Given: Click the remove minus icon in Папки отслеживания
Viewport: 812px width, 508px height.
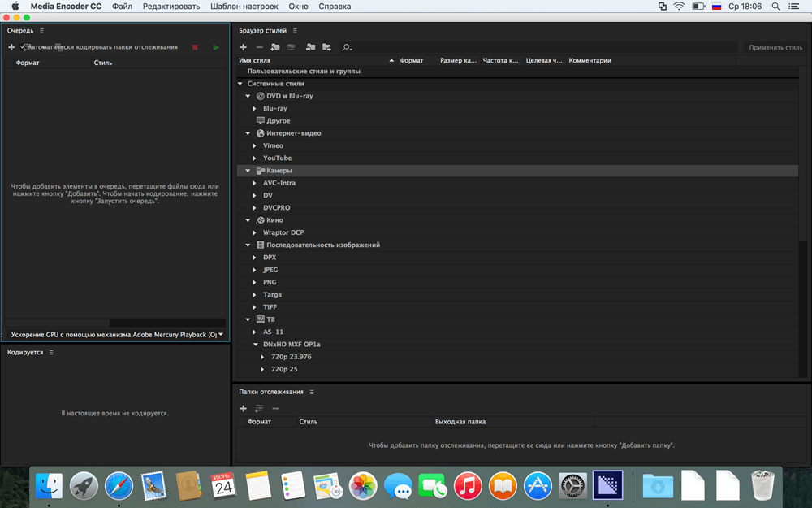Looking at the screenshot, I should (x=275, y=409).
